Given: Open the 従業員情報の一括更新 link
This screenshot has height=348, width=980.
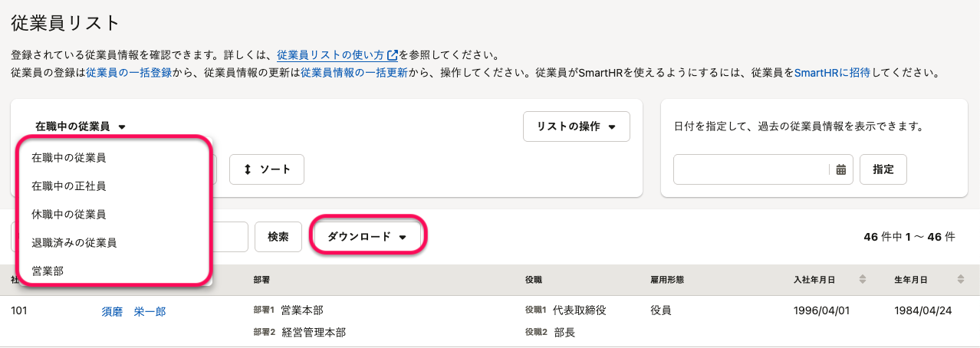Looking at the screenshot, I should [x=354, y=74].
